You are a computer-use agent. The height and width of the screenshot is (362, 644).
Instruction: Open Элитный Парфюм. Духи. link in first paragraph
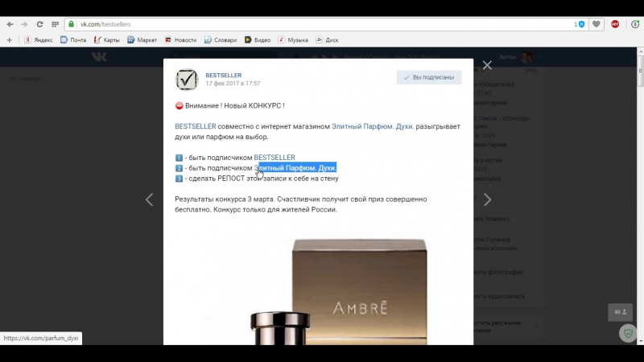coord(373,126)
